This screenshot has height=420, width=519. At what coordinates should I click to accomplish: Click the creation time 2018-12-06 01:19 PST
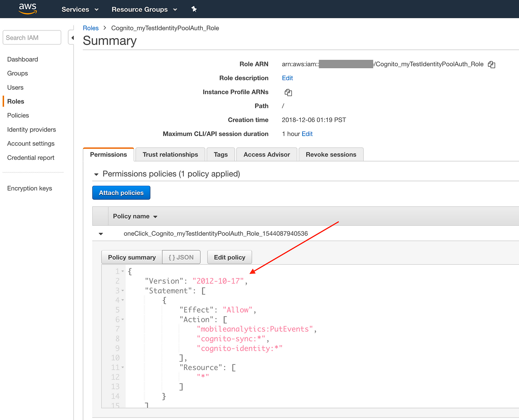coord(314,120)
